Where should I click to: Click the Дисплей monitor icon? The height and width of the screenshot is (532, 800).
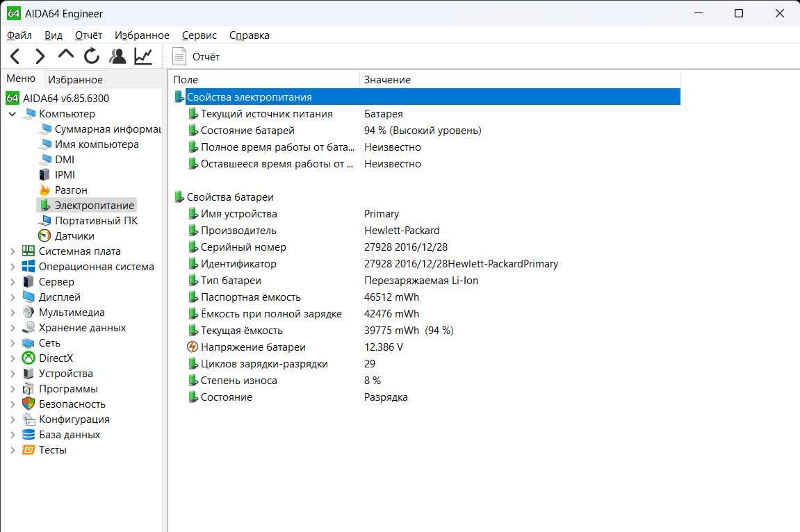(x=28, y=297)
